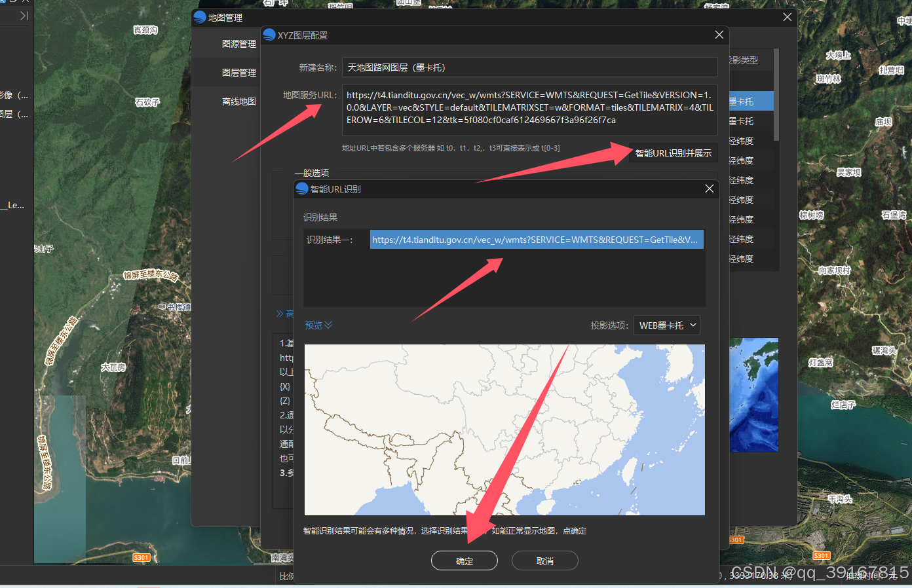Select the _Le... item in the left panel

(x=12, y=205)
